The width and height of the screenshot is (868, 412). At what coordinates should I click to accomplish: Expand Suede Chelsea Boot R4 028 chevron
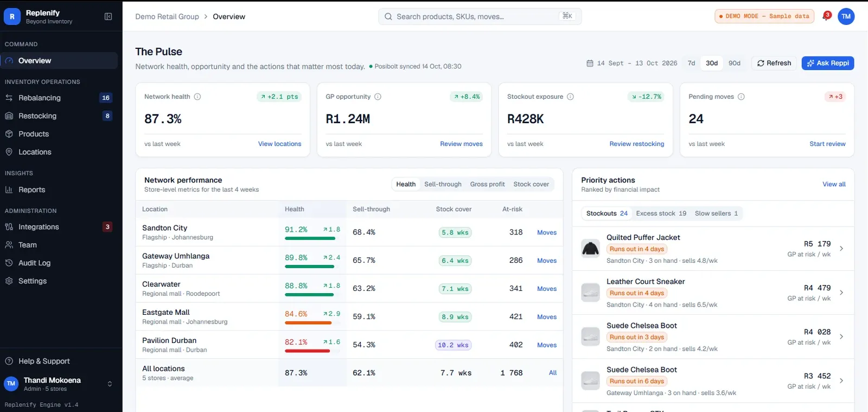pyautogui.click(x=841, y=337)
